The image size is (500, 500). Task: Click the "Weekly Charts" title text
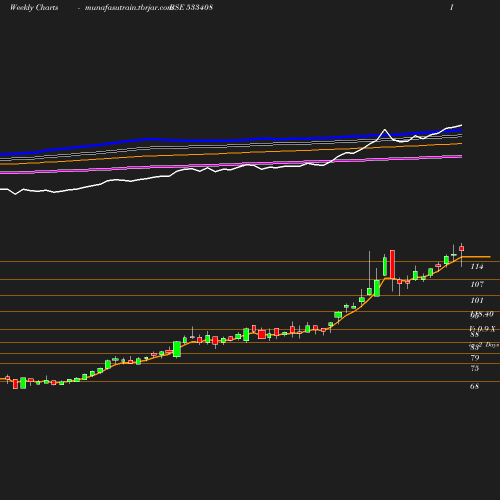(34, 8)
